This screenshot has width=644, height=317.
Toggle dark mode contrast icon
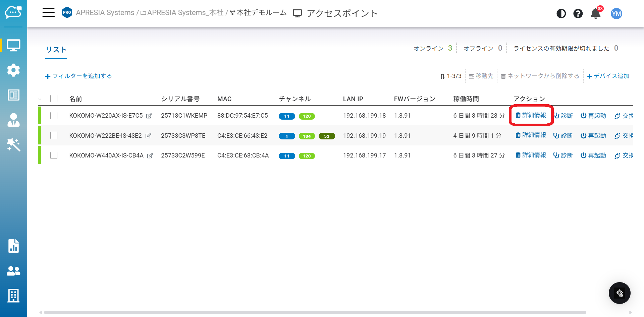561,13
